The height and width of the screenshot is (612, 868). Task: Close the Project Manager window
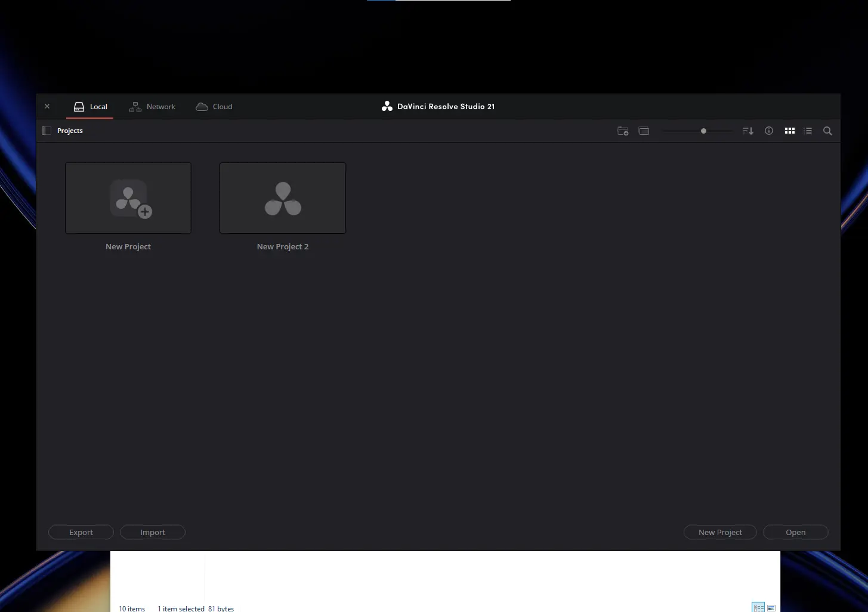click(x=47, y=106)
